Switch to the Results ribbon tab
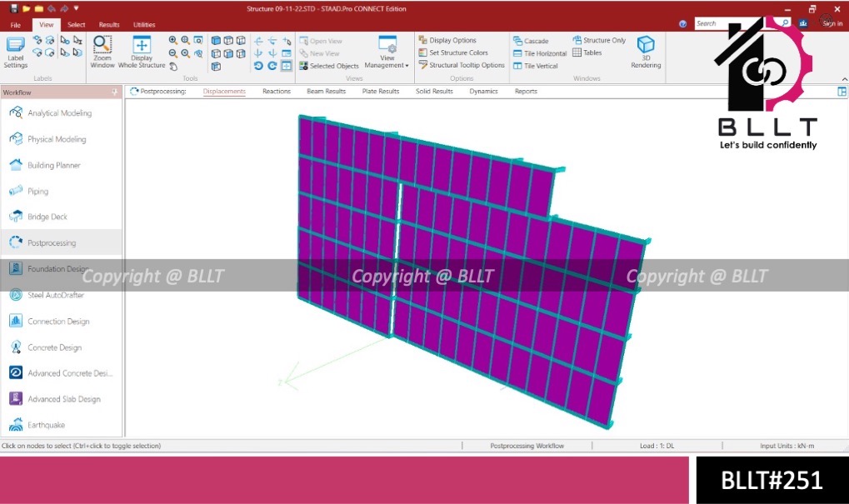The height and width of the screenshot is (504, 849). point(109,25)
